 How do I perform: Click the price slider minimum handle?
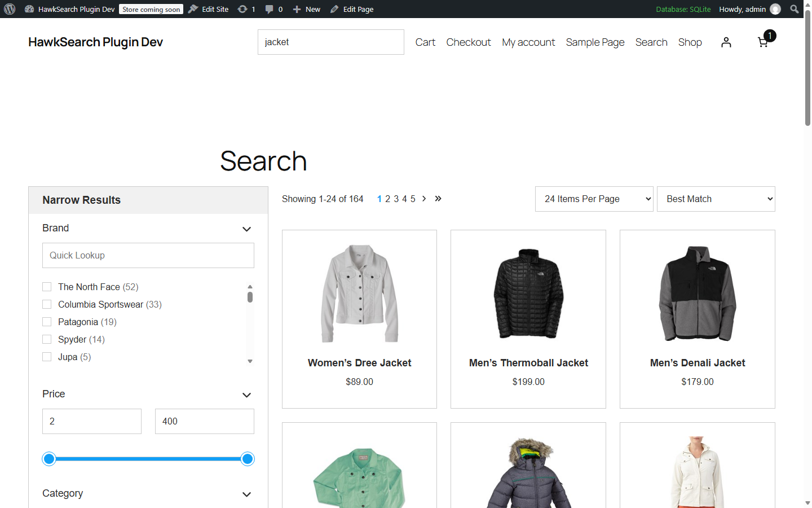tap(49, 459)
